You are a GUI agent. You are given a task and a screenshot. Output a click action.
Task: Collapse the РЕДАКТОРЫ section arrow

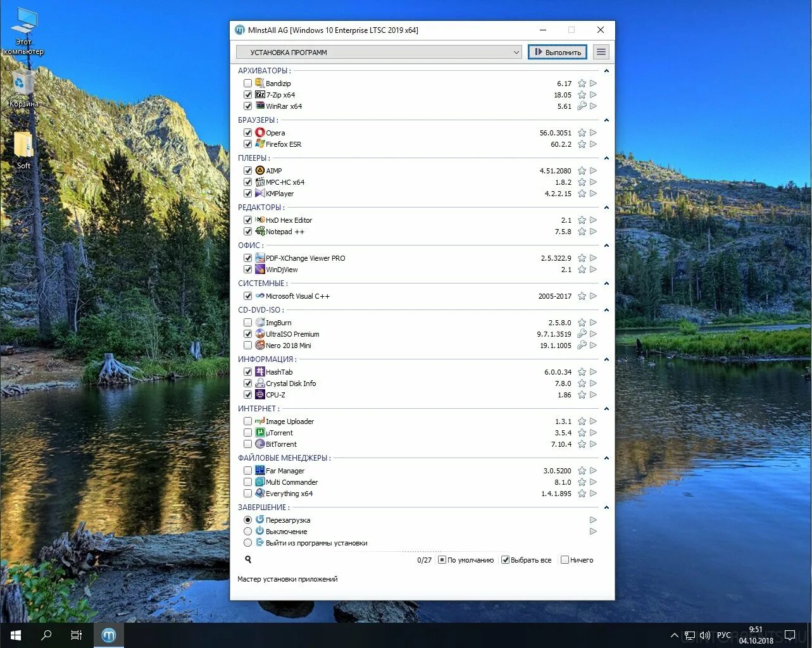pyautogui.click(x=606, y=208)
